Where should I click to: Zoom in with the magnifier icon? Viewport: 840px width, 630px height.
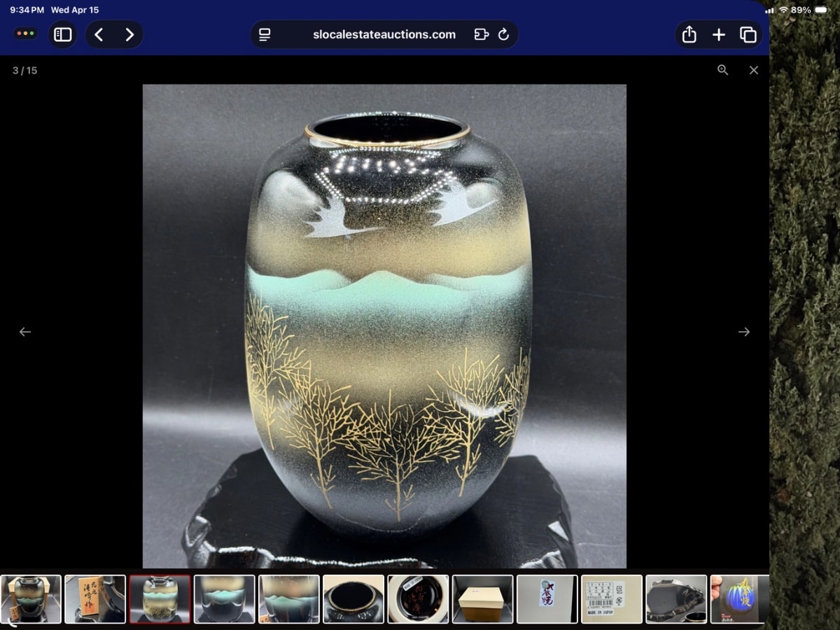(x=722, y=70)
